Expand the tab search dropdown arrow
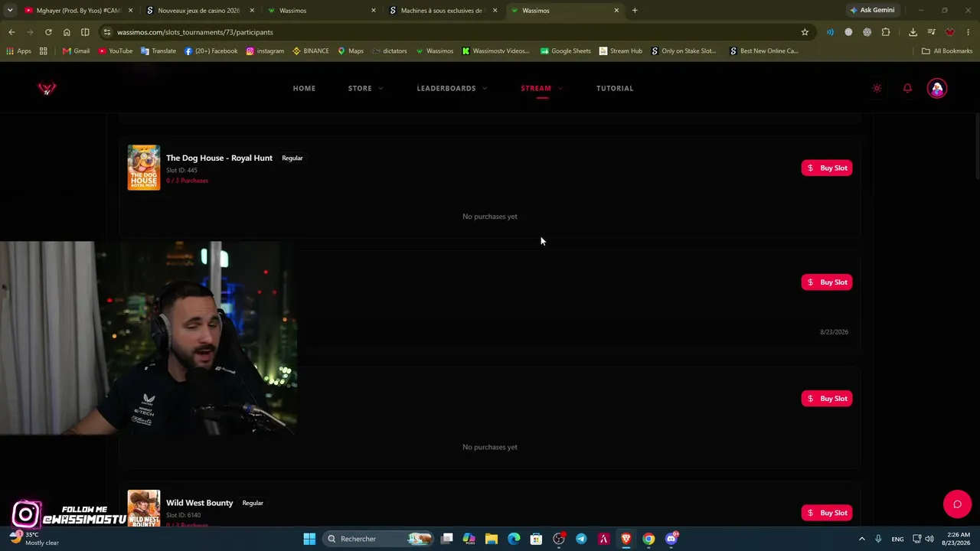 10,11
